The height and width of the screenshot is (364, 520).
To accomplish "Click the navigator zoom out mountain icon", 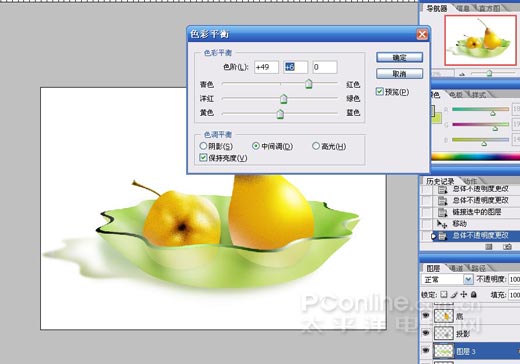I will 462,74.
